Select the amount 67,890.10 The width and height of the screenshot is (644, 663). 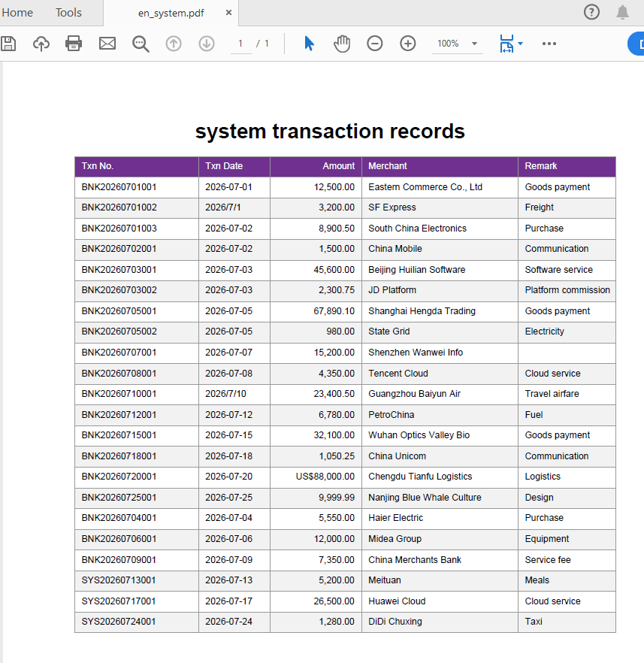coord(334,311)
